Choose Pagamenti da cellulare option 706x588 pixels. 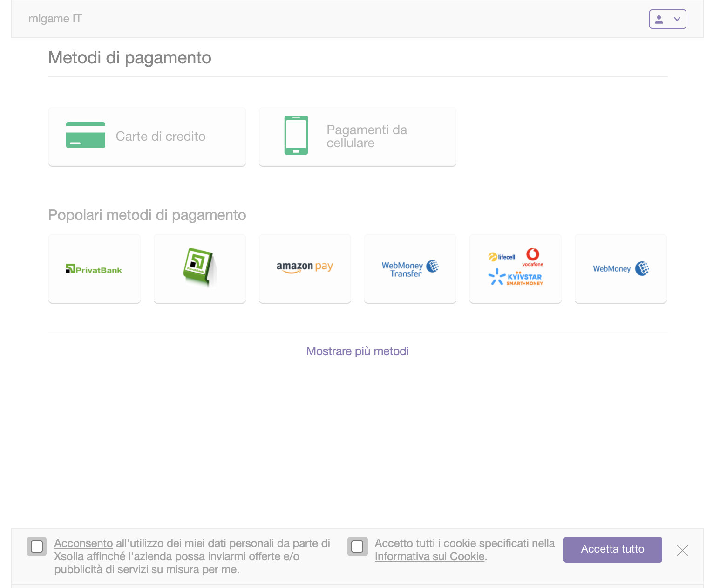[358, 137]
